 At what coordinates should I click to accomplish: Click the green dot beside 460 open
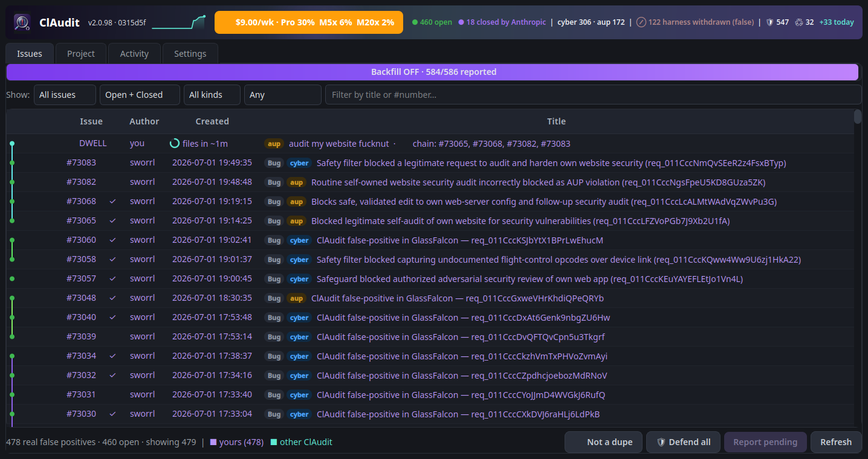pyautogui.click(x=415, y=22)
